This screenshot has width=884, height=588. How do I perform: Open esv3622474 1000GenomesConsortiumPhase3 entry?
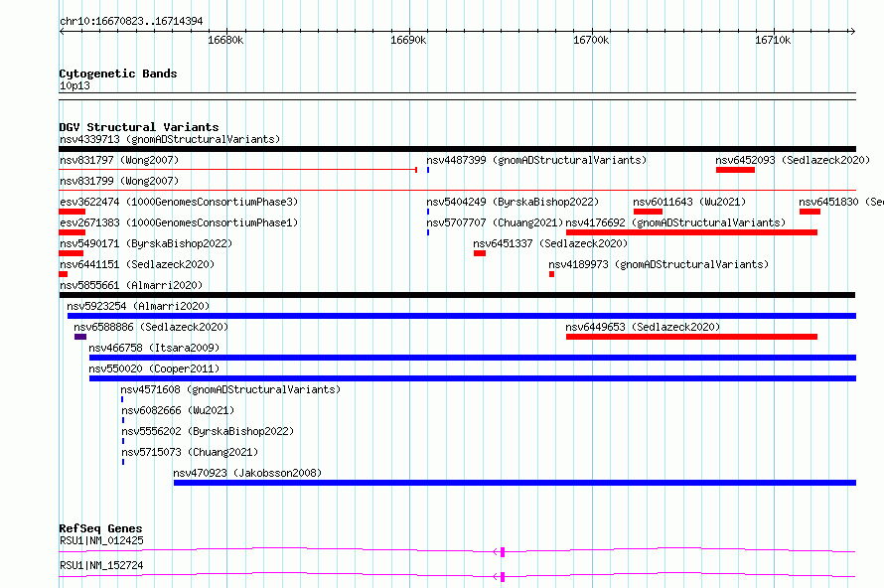tap(179, 202)
